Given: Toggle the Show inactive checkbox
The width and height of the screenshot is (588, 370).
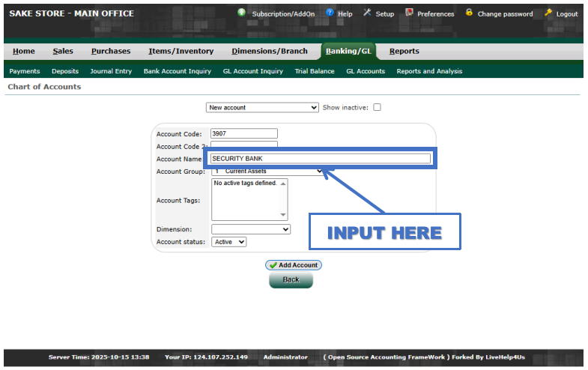Looking at the screenshot, I should pyautogui.click(x=377, y=107).
